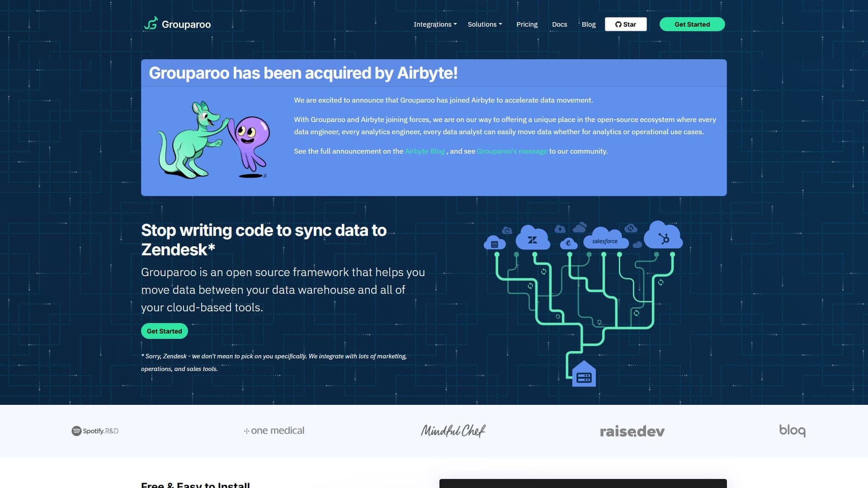Click the Mindful Chef logo
This screenshot has width=868, height=488.
tap(453, 431)
